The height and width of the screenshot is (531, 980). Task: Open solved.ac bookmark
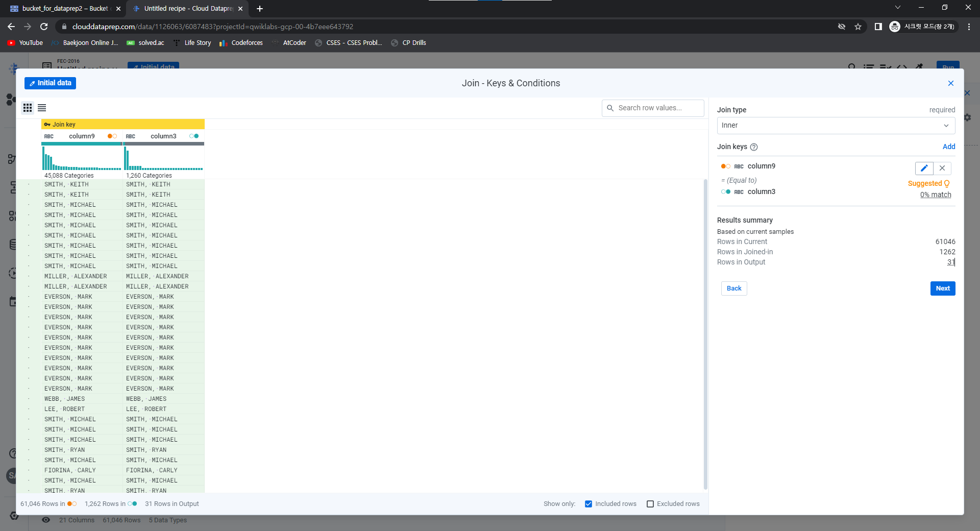point(145,43)
